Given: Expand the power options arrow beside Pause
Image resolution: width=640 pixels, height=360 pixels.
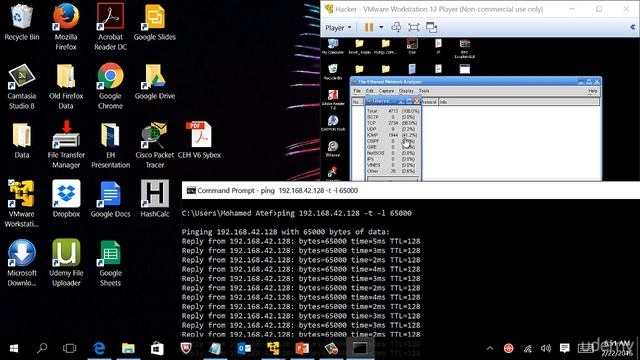Looking at the screenshot, I should click(381, 27).
